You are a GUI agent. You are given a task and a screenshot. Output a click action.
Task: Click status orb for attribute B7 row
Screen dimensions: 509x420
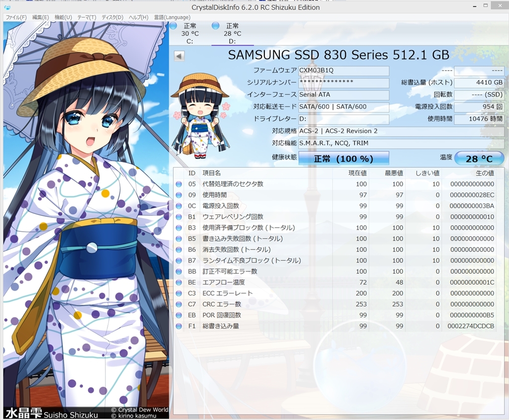pyautogui.click(x=178, y=260)
